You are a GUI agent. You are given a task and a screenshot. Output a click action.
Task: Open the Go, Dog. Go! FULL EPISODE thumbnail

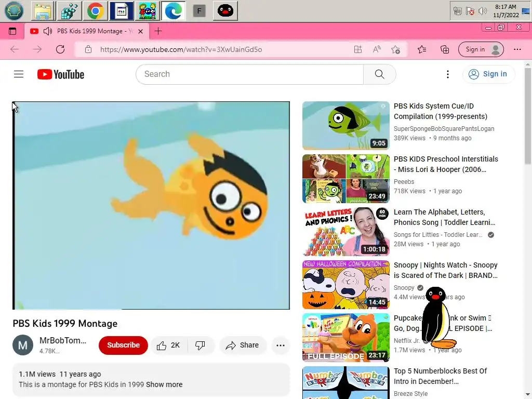pos(345,337)
